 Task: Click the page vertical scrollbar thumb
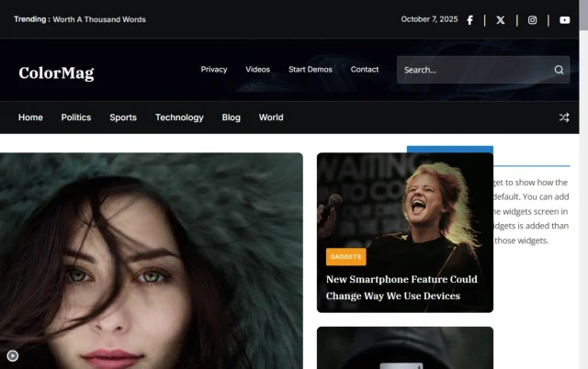(583, 15)
